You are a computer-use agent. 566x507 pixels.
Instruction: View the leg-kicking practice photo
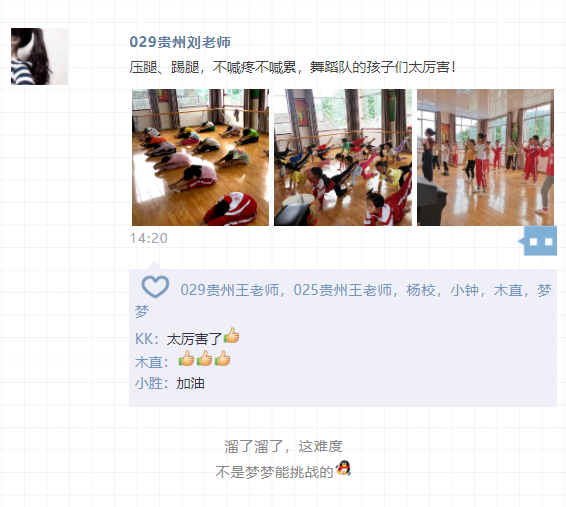[x=343, y=157]
